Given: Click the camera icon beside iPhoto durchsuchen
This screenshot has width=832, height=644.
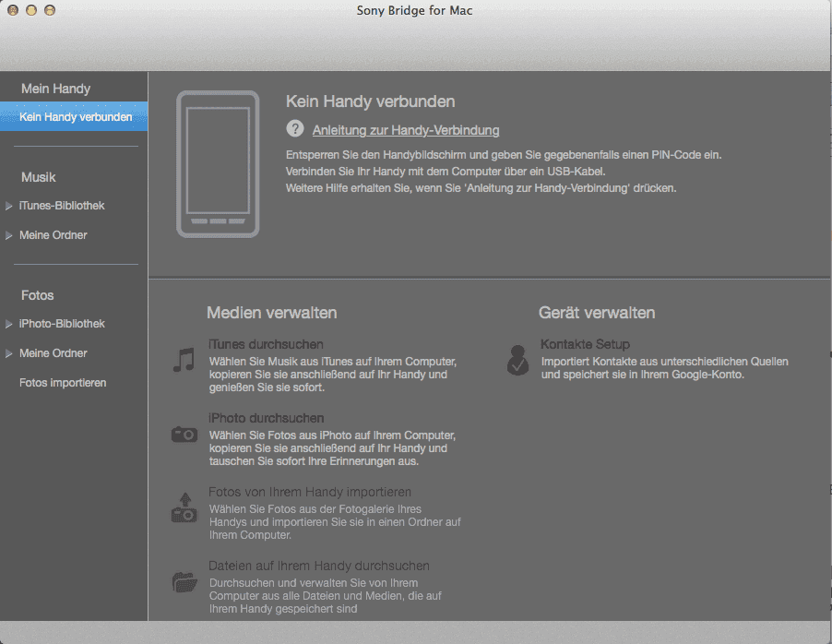Looking at the screenshot, I should tap(184, 435).
